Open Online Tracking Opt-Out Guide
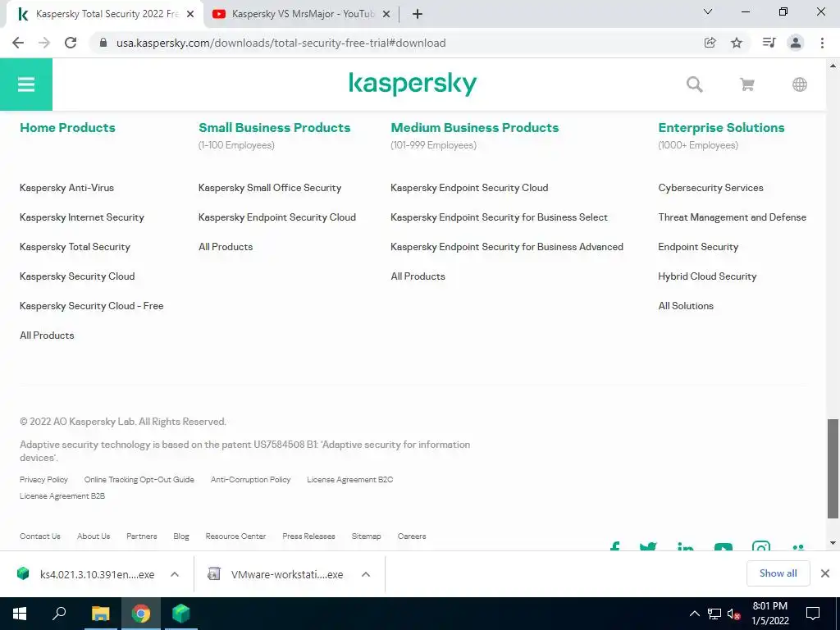Screen dimensions: 840x630 pyautogui.click(x=139, y=479)
